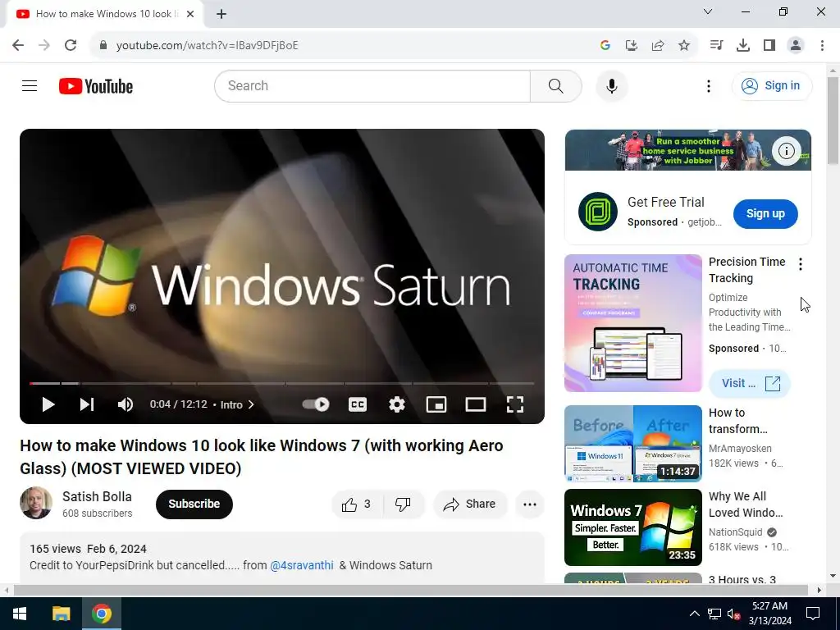840x630 pixels.
Task: Install the YouTube app from the address bar
Action: click(631, 45)
